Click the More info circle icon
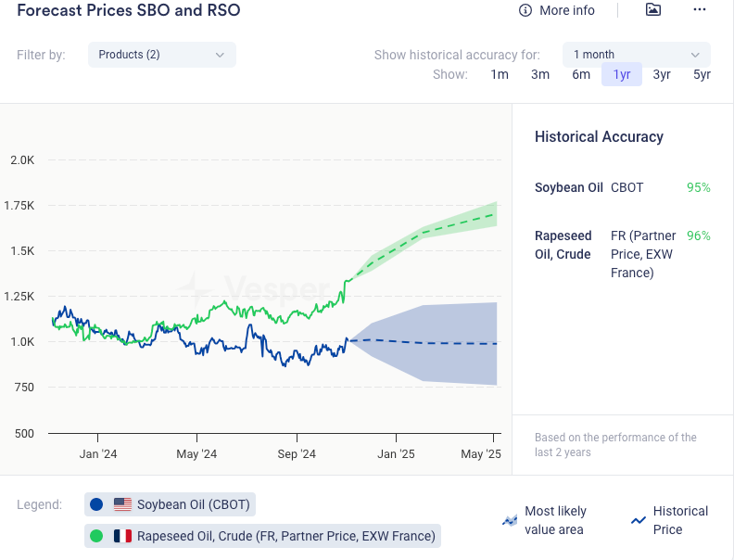Image resolution: width=734 pixels, height=560 pixels. pos(525,10)
